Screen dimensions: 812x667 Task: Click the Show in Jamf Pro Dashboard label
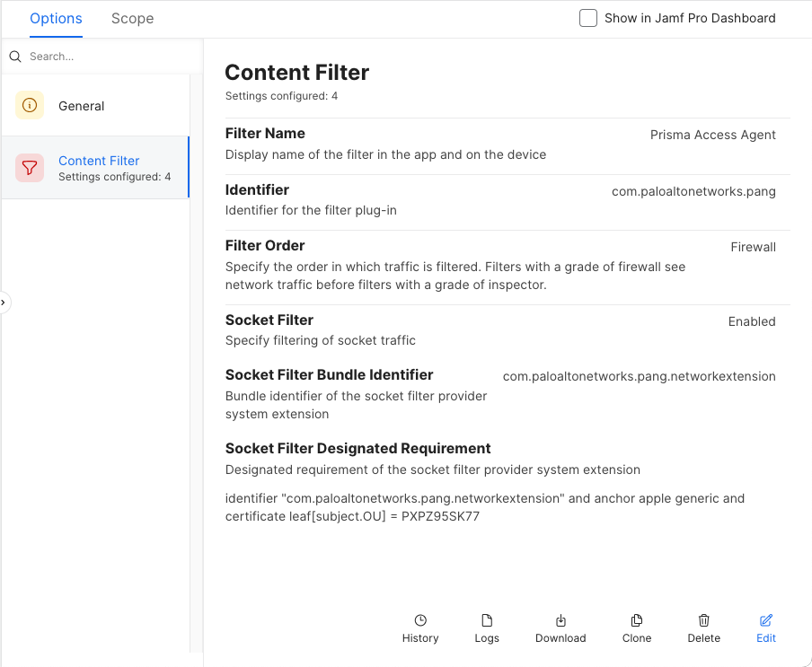tap(690, 18)
